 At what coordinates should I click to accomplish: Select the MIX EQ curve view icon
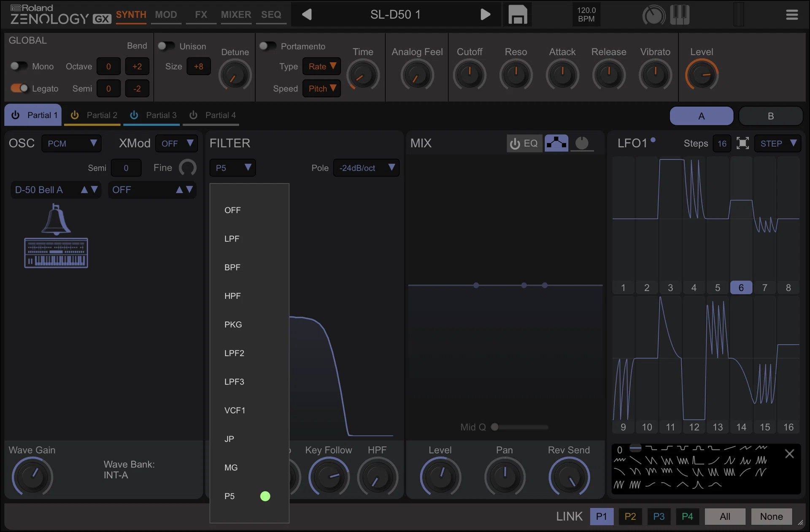click(x=556, y=143)
